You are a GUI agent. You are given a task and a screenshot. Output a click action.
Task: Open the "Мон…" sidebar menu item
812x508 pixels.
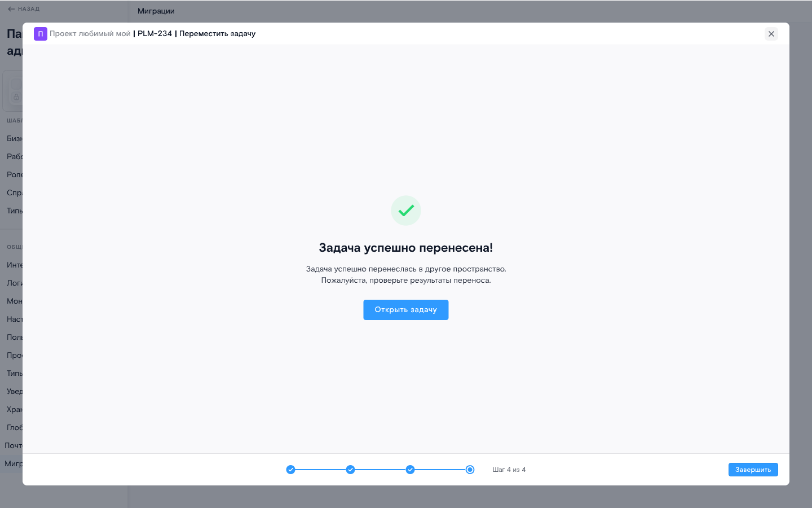click(14, 301)
